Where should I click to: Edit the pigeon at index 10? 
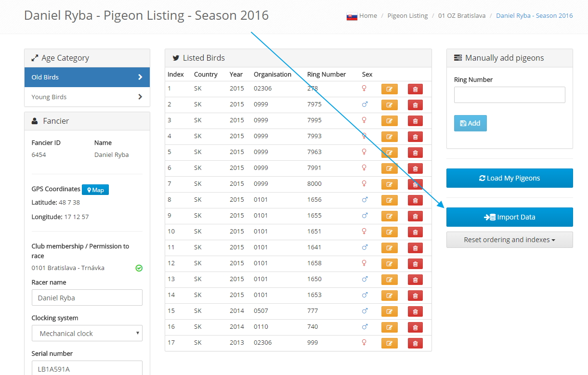(389, 232)
